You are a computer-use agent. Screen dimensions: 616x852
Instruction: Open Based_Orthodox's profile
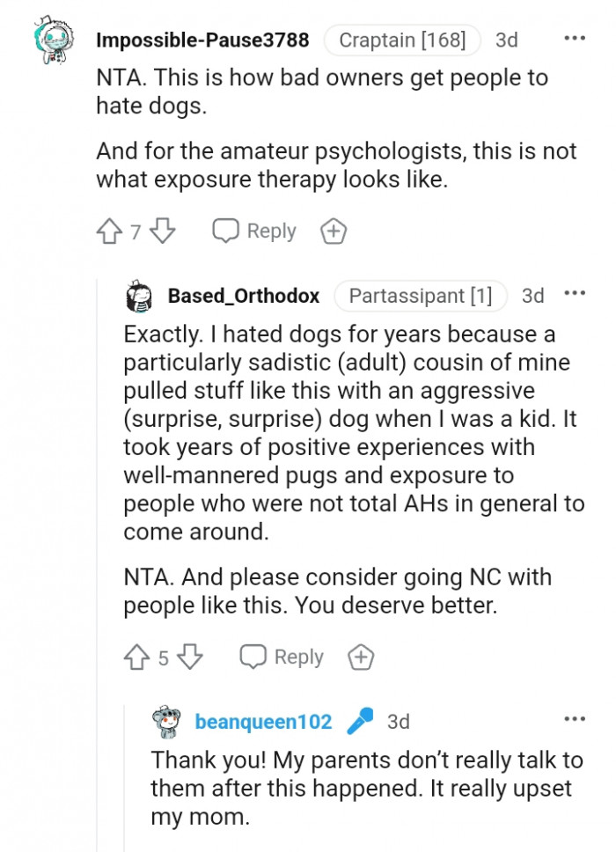242,297
